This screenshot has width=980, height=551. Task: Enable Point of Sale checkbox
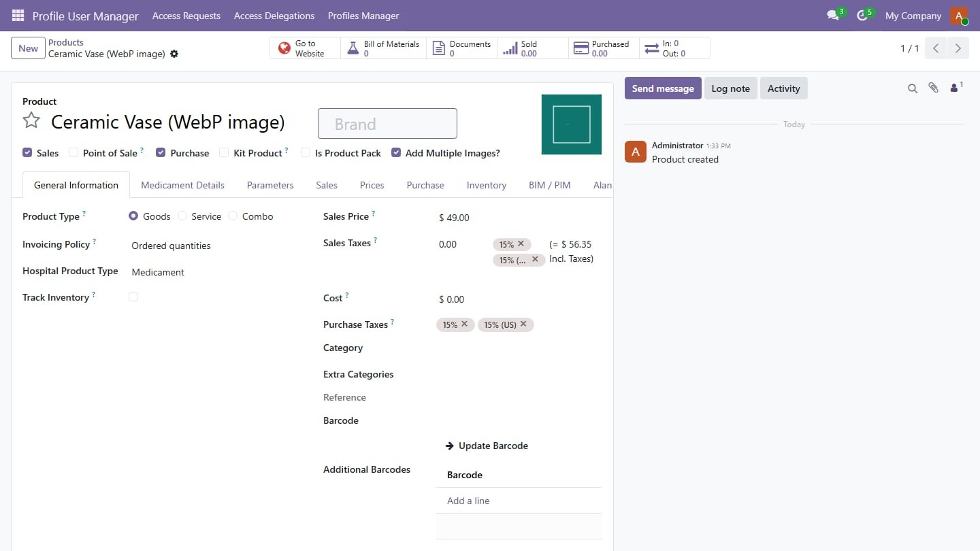[x=73, y=152]
